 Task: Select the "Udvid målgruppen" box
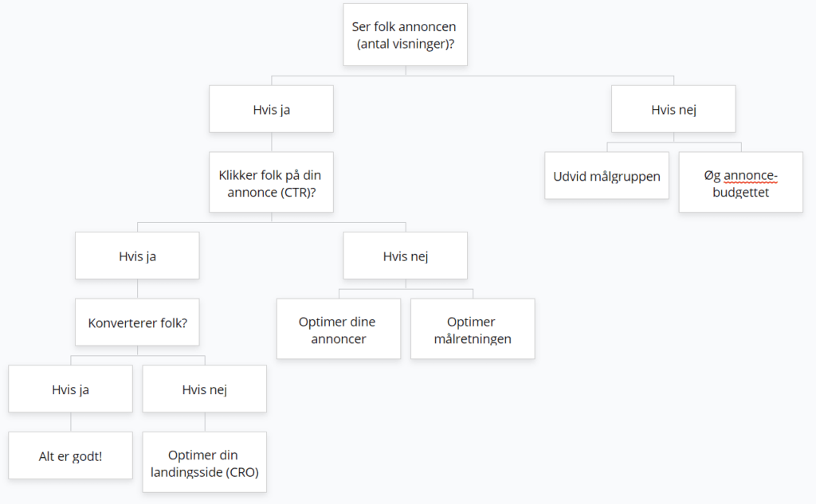606,176
